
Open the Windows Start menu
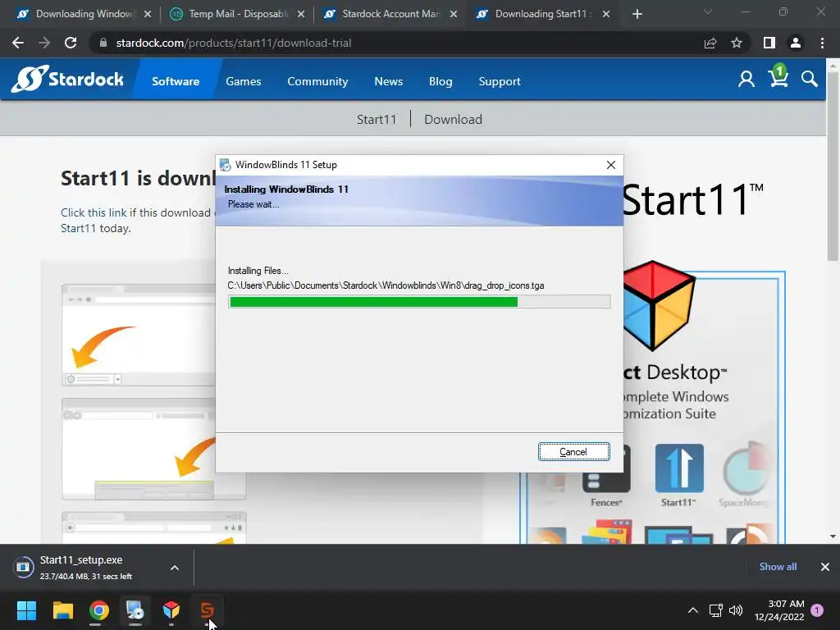[x=26, y=610]
